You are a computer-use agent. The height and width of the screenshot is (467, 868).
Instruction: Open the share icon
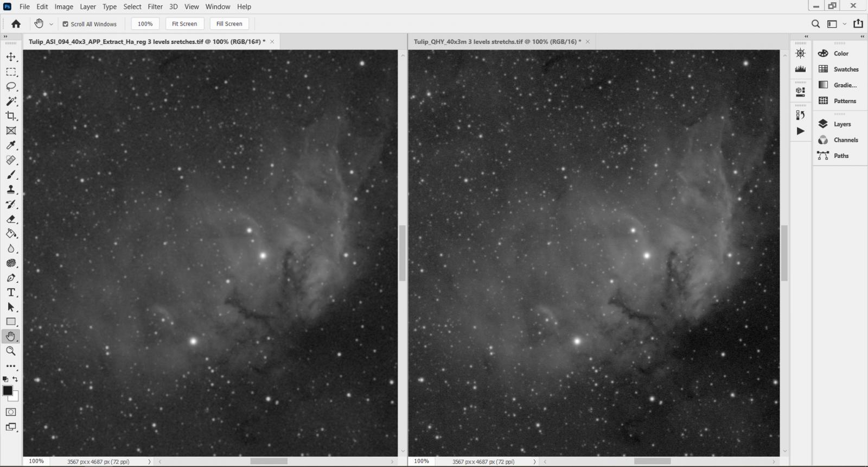click(x=858, y=23)
